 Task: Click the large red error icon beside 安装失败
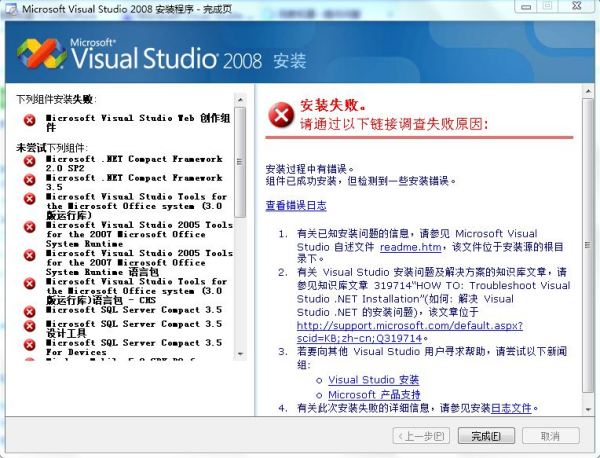281,115
